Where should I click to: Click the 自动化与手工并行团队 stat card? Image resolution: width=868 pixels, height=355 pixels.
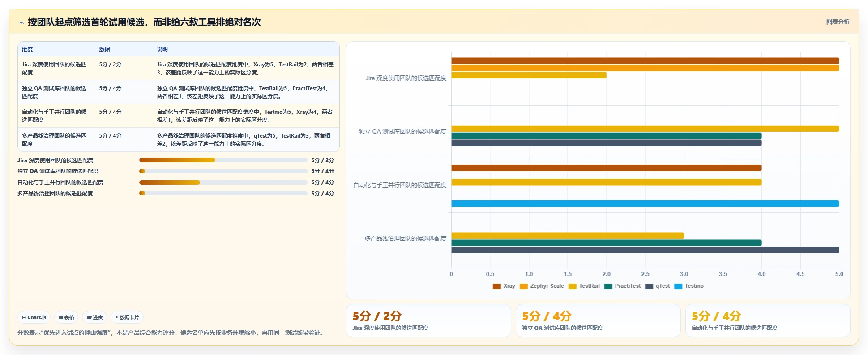point(768,320)
